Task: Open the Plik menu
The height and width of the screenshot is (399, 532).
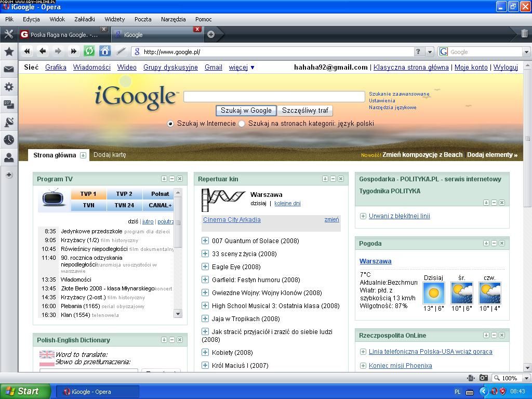Action: click(9, 19)
